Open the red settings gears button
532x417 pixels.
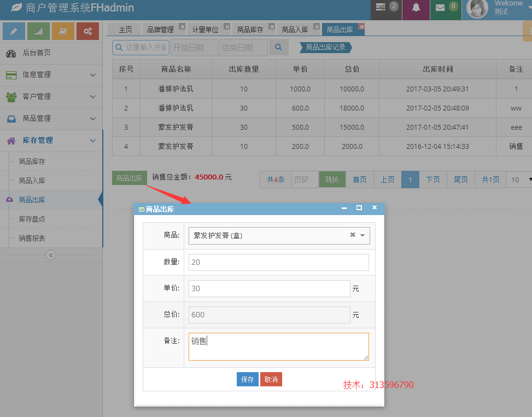87,31
